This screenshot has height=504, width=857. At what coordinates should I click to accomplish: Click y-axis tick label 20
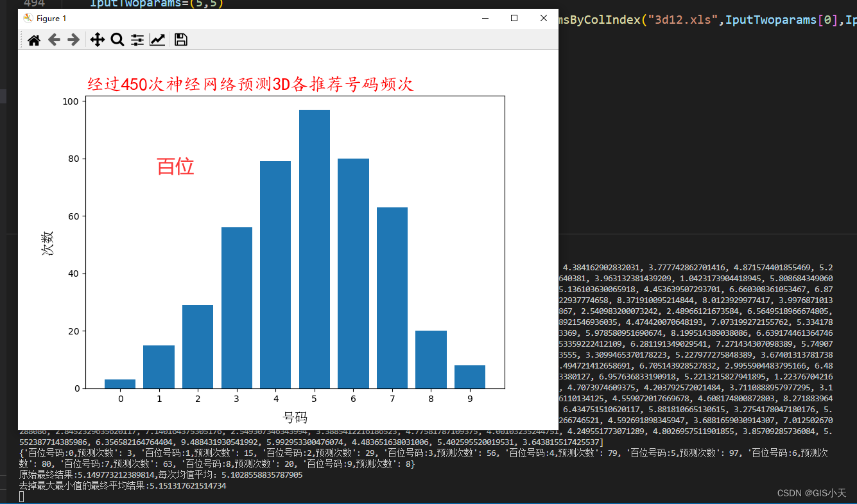pyautogui.click(x=74, y=331)
